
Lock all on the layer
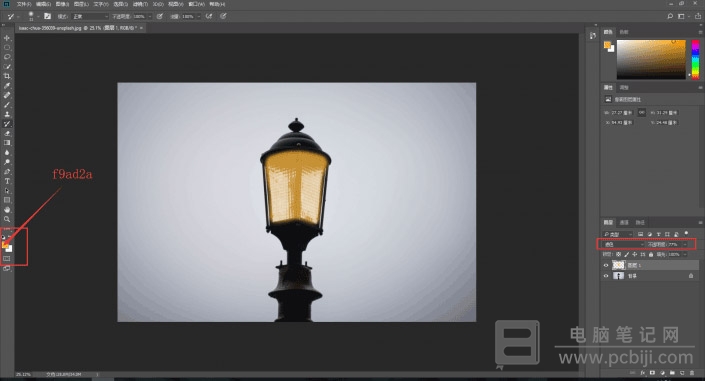tap(651, 255)
